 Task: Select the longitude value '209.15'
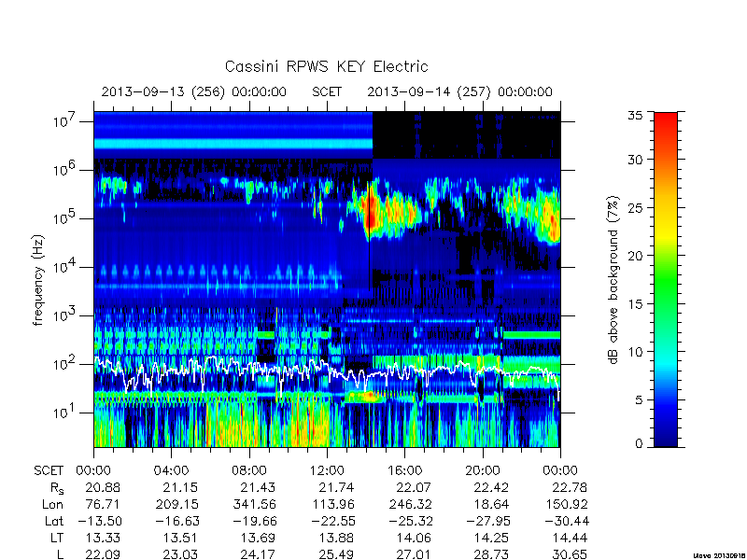tap(176, 504)
